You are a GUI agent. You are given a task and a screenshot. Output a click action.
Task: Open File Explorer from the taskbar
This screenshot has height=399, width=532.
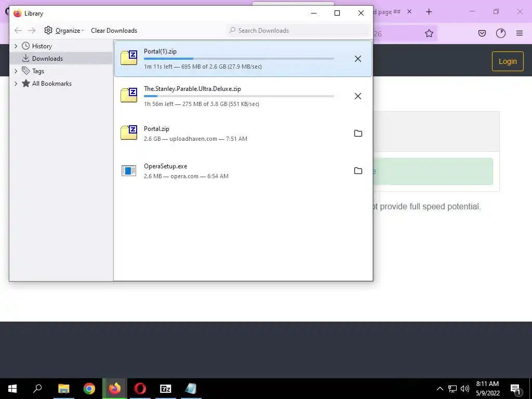pyautogui.click(x=63, y=389)
